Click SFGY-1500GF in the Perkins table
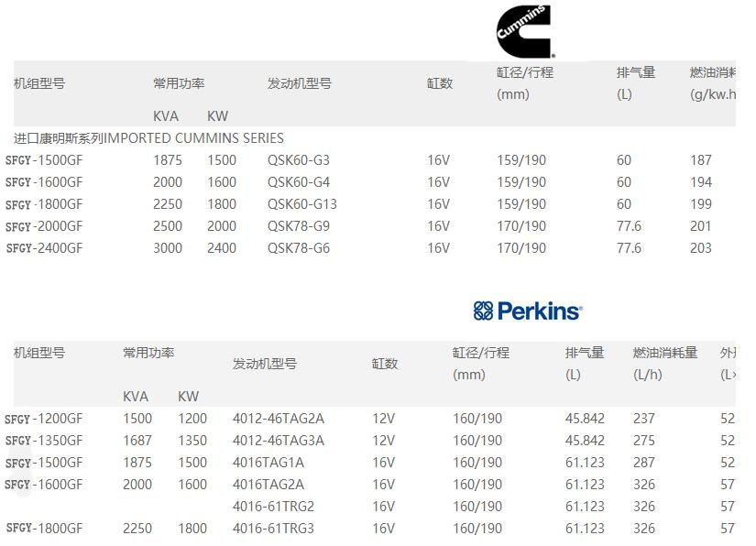Viewport: 756px width, 546px height. tap(44, 463)
